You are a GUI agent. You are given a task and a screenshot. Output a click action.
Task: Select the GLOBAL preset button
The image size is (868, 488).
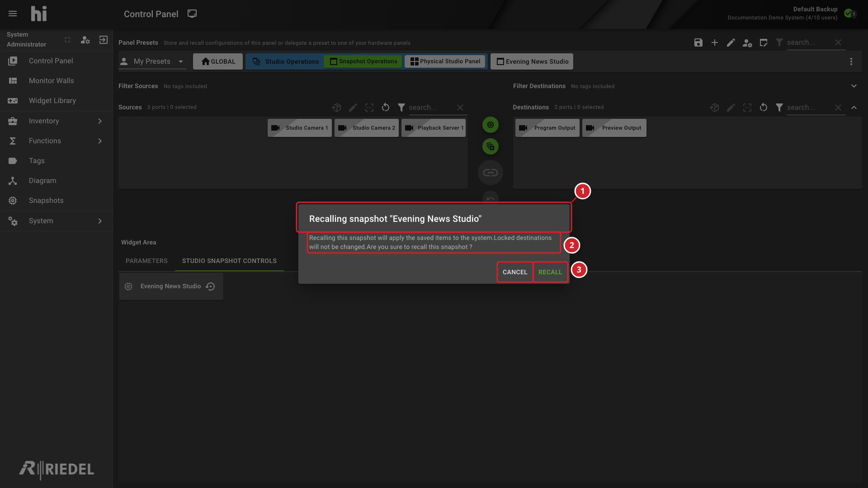point(218,61)
